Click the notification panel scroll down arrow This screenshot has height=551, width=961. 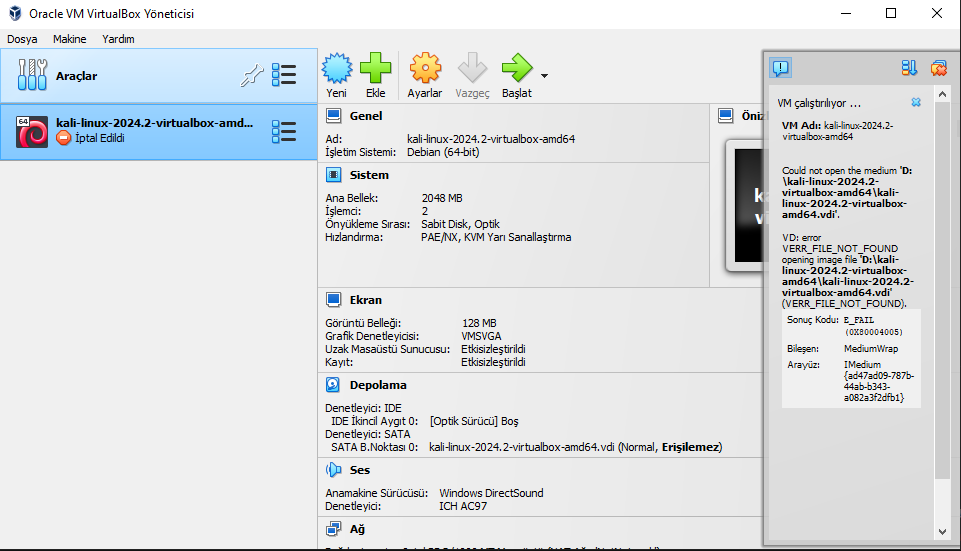[x=942, y=532]
